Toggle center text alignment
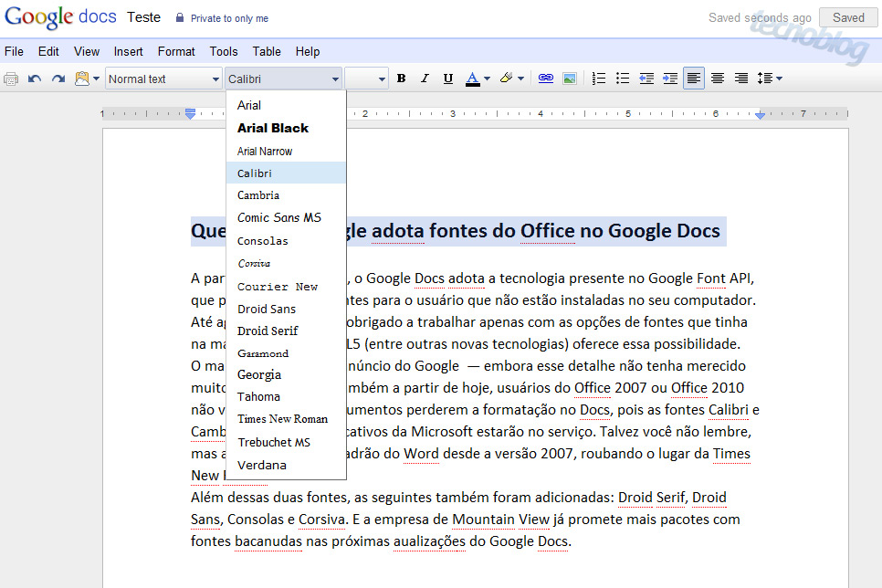This screenshot has height=588, width=882. click(717, 79)
